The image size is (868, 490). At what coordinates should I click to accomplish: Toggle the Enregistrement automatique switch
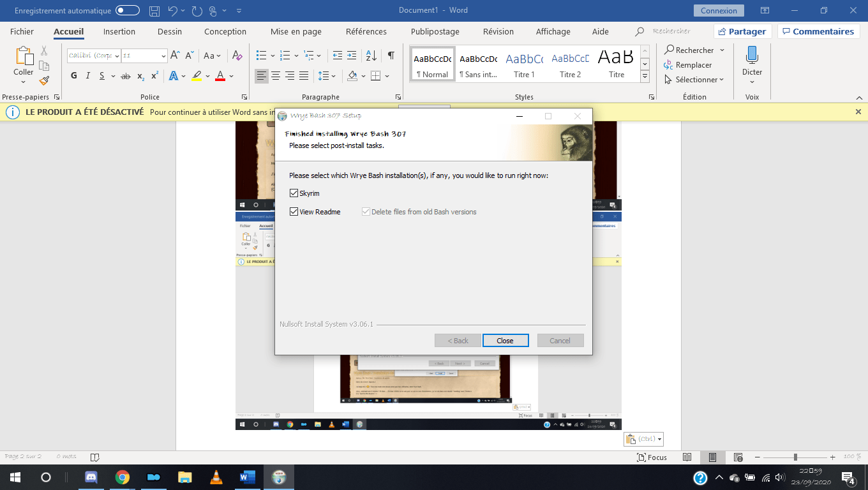(x=128, y=11)
